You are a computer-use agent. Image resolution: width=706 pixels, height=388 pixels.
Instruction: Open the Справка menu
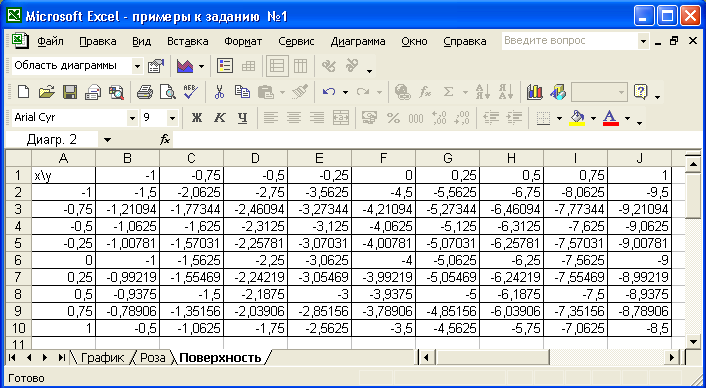tap(465, 41)
